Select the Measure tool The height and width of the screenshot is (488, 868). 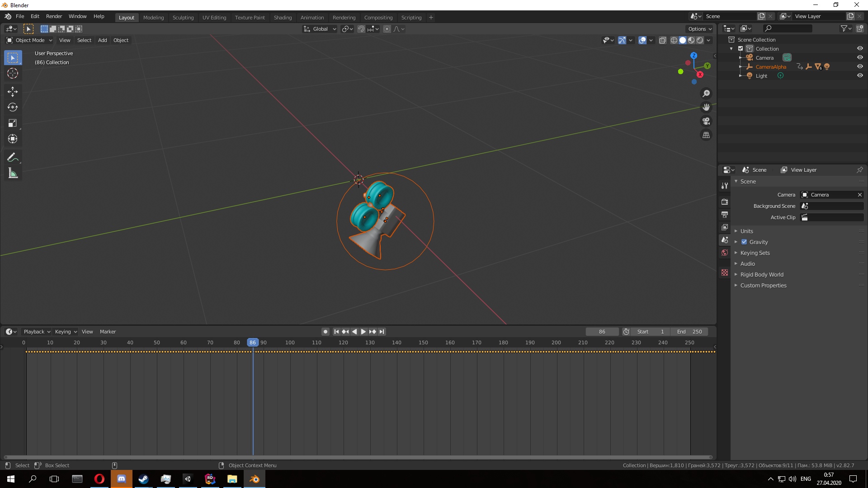(13, 174)
